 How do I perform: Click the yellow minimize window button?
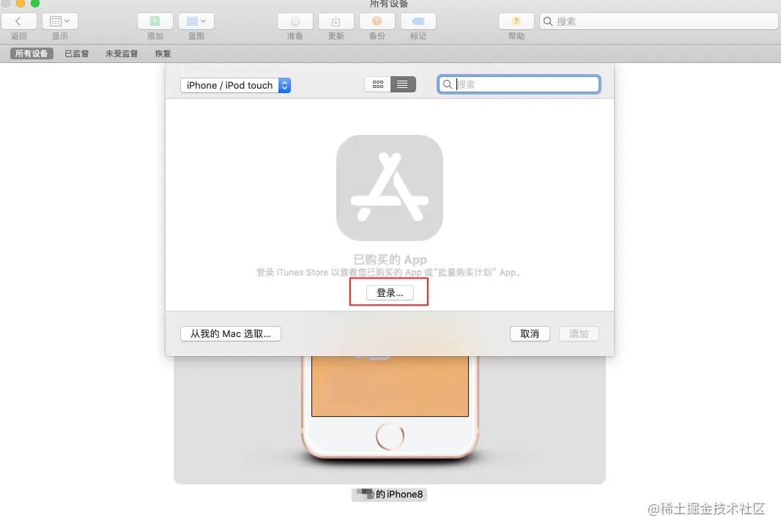[x=21, y=3]
